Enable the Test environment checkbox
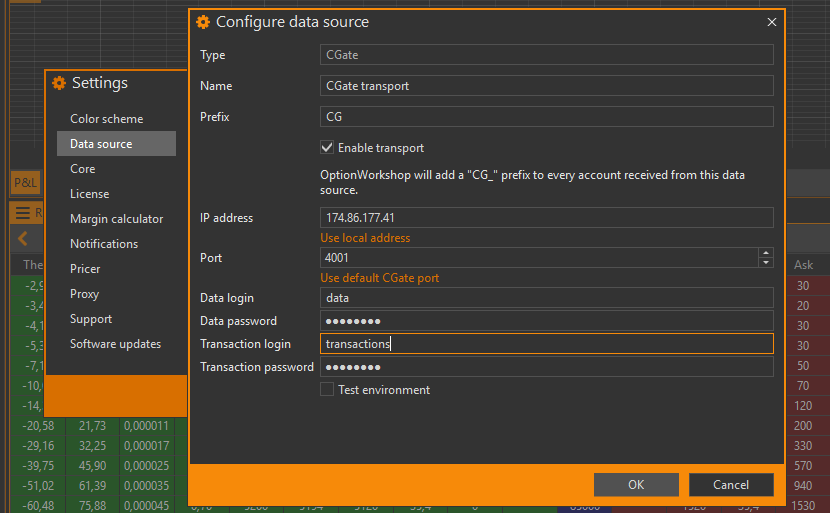Image resolution: width=830 pixels, height=513 pixels. (x=327, y=390)
